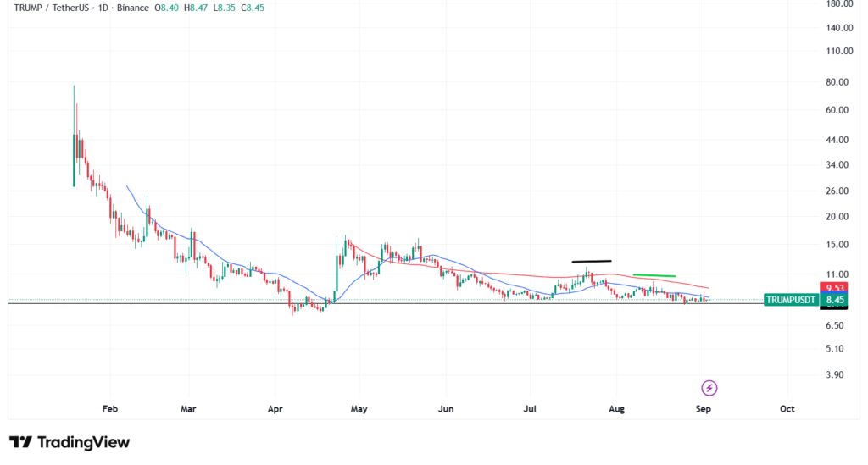The width and height of the screenshot is (868, 465).
Task: Click the TRUMPUSDT price label tag
Action: pyautogui.click(x=791, y=300)
